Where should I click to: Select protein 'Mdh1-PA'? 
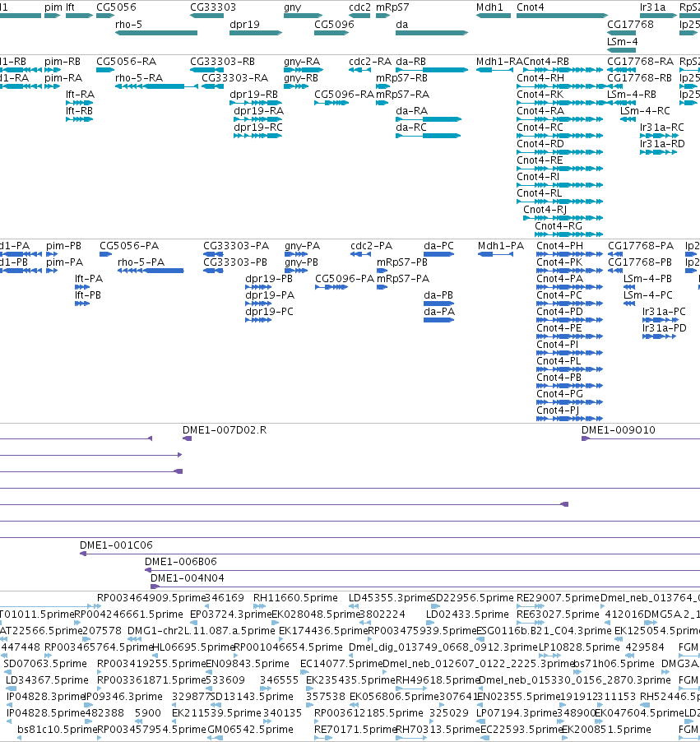point(501,246)
